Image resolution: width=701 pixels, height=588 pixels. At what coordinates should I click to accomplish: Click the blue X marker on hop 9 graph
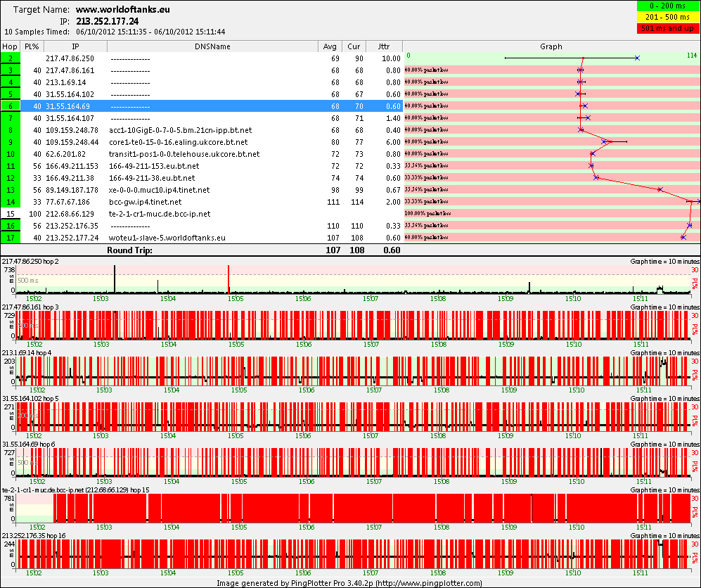(604, 142)
